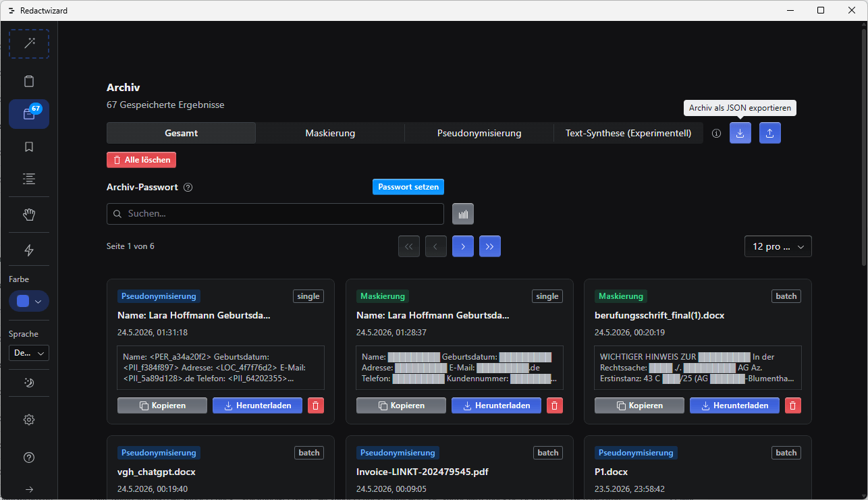Screen dimensions: 868x500
Task: Download the berufungsschrift_final(1).docx result
Action: (734, 406)
